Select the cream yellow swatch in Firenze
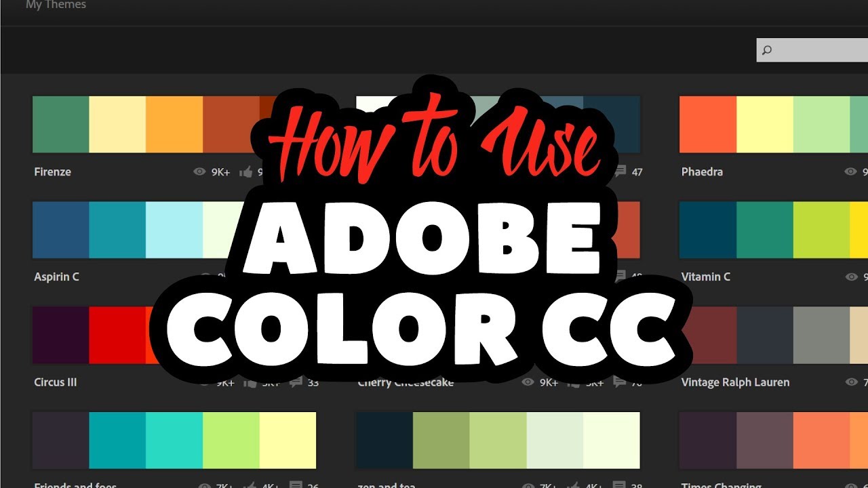The height and width of the screenshot is (488, 868). point(117,125)
